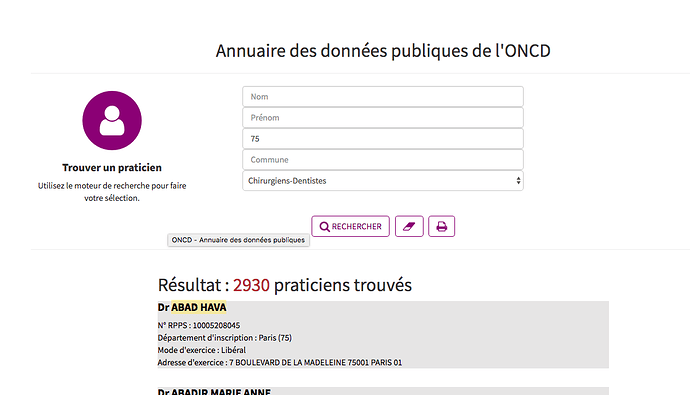
Task: Click the RECHERCHER search button
Action: (x=350, y=226)
